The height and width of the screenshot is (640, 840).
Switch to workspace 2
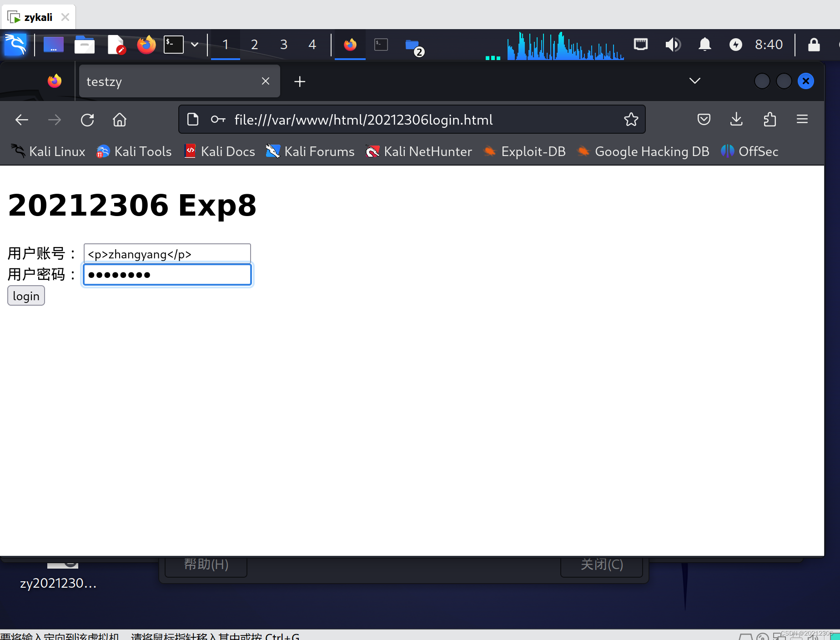pos(254,45)
